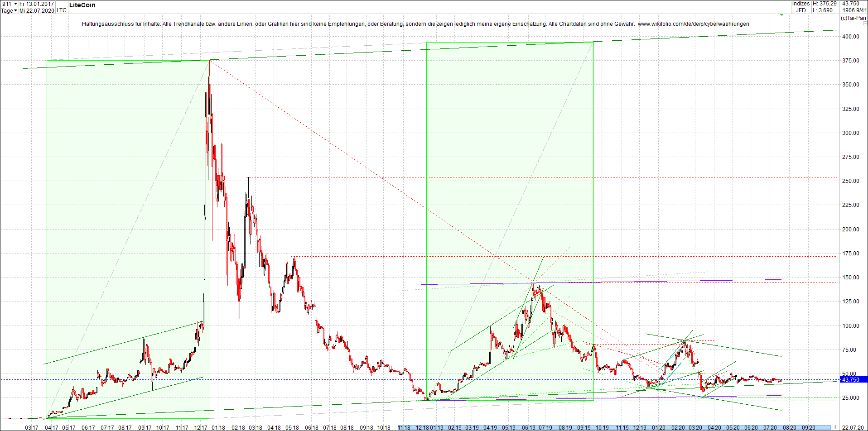This screenshot has height=431, width=868.
Task: Click the (c)Tai-Pan copyright label
Action: coord(854,18)
